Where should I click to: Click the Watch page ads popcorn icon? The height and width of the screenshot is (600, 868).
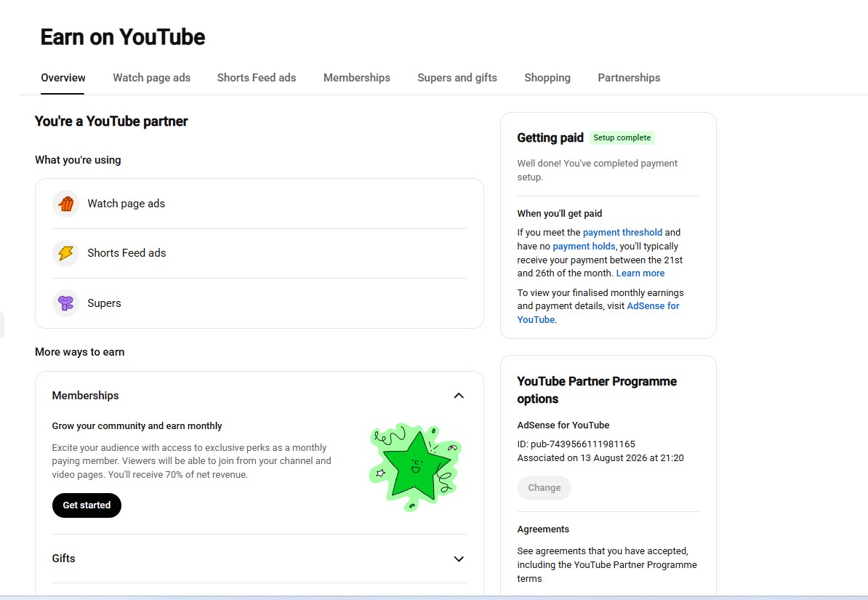66,204
